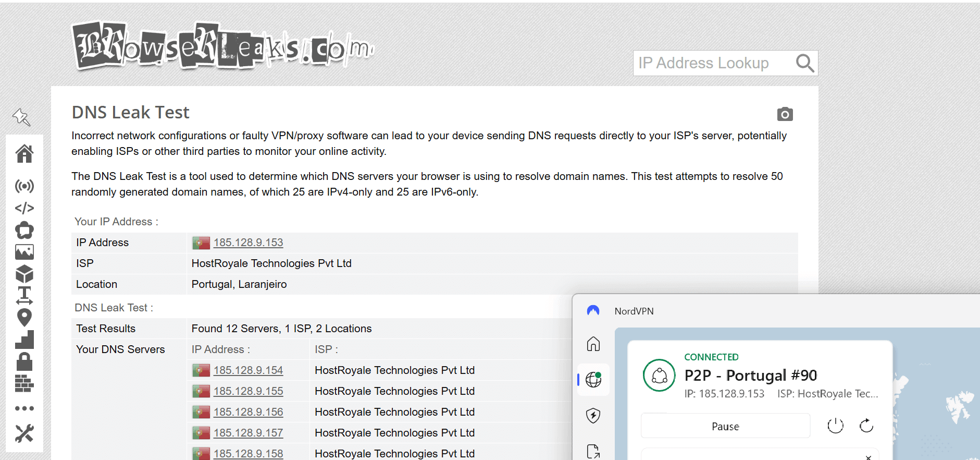Click the camera screenshot icon
Screen dimensions: 980x460
785,114
